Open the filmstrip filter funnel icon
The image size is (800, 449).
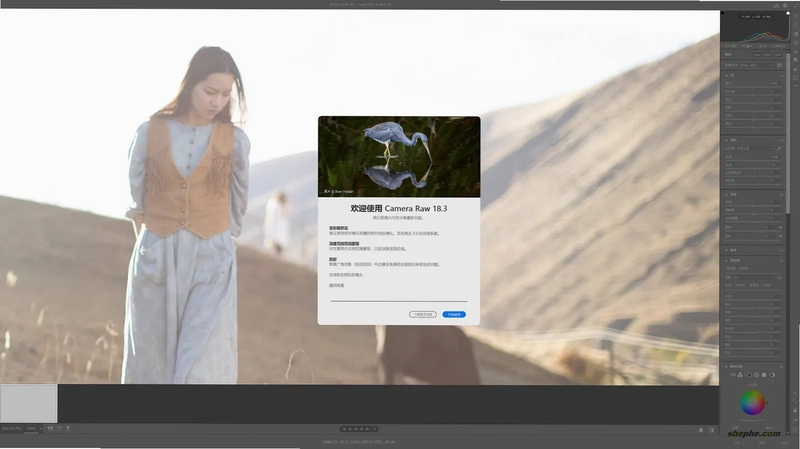tap(68, 429)
